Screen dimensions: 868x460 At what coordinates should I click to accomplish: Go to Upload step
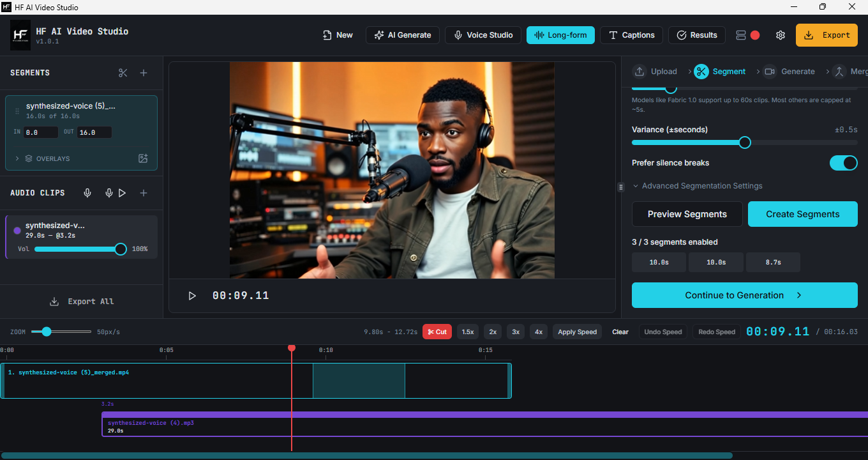click(655, 72)
